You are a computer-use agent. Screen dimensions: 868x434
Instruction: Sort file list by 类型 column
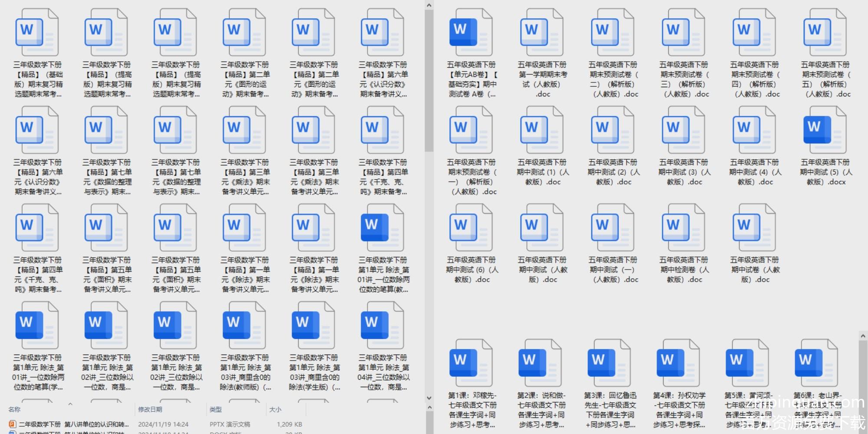[x=216, y=409]
